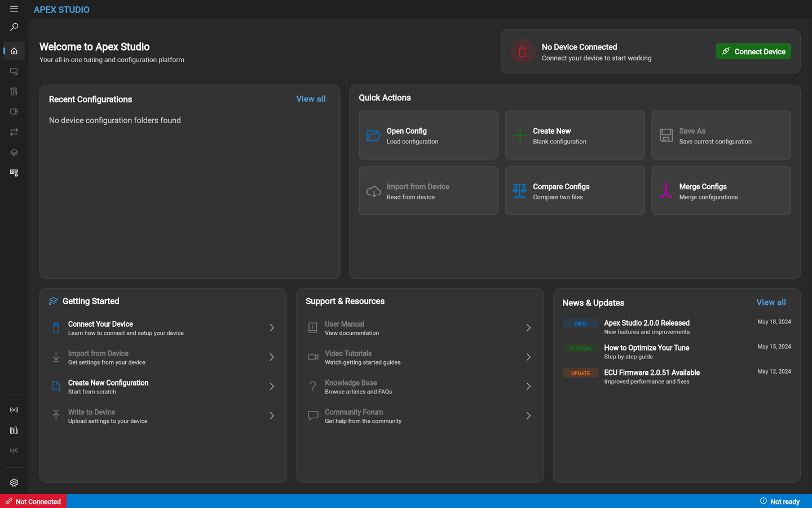
Task: Click the Create New text in Quick Actions
Action: pyautogui.click(x=551, y=131)
